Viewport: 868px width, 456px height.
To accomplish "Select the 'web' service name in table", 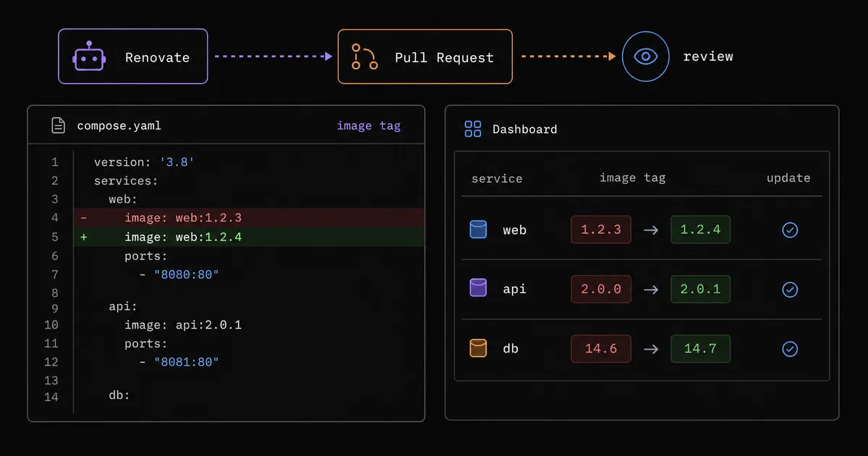I will [x=515, y=230].
